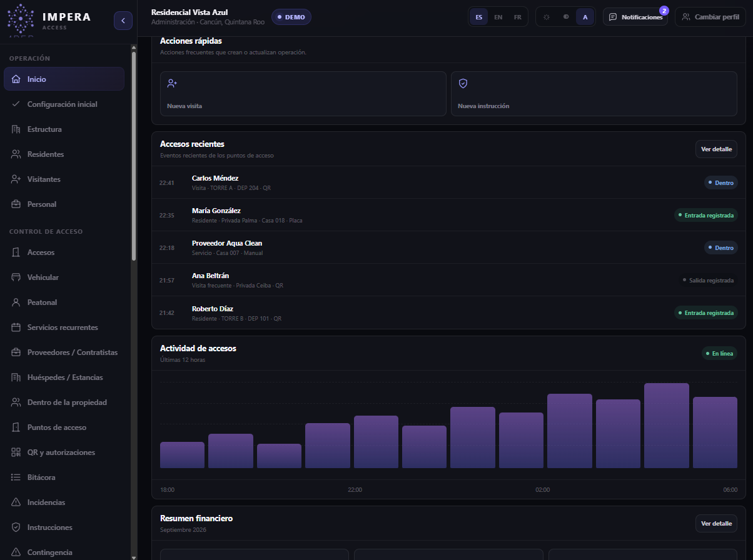
Task: Click the Incidencias warning triangle icon
Action: tap(16, 502)
